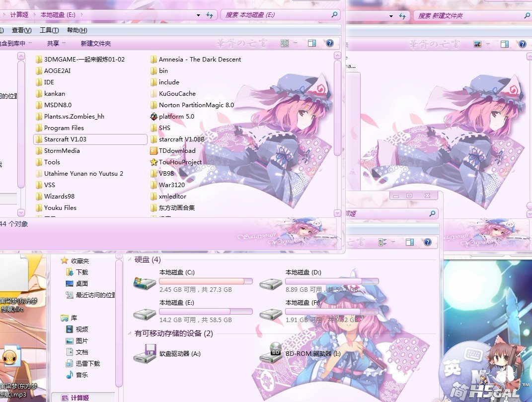Viewport: 532px width, 402px height.
Task: Click the search box in E: window
Action: (280, 15)
